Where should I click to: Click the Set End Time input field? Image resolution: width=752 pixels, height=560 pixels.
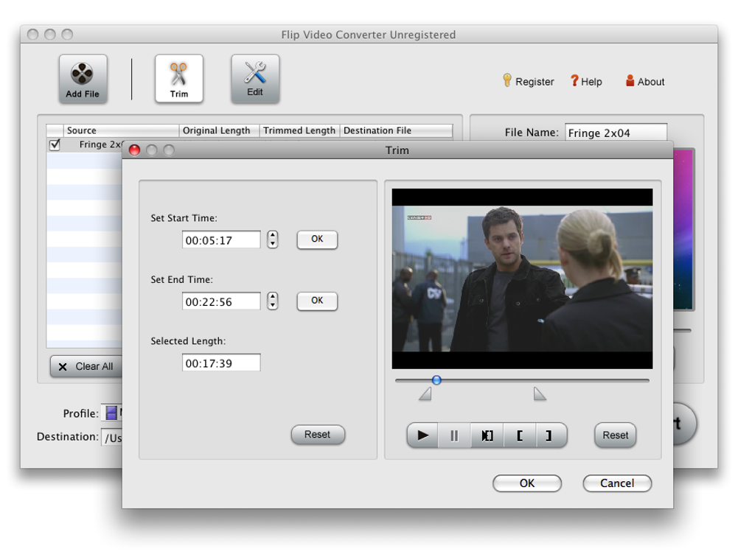[x=221, y=301]
